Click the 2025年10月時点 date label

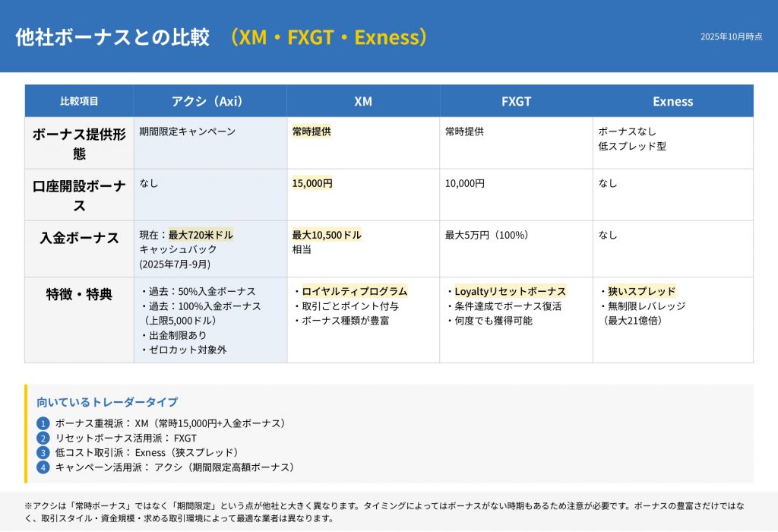pos(731,36)
